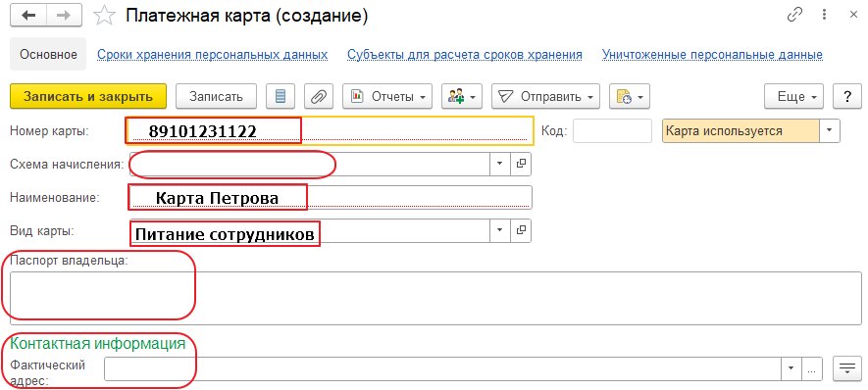
Task: Expand the Еще menu
Action: pyautogui.click(x=793, y=96)
